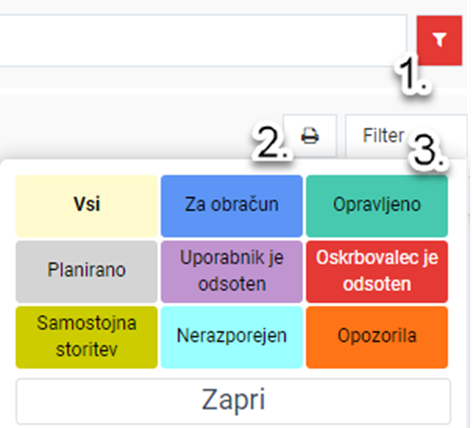Image resolution: width=473 pixels, height=428 pixels.
Task: Click the red funnel filter icon
Action: pos(439,40)
